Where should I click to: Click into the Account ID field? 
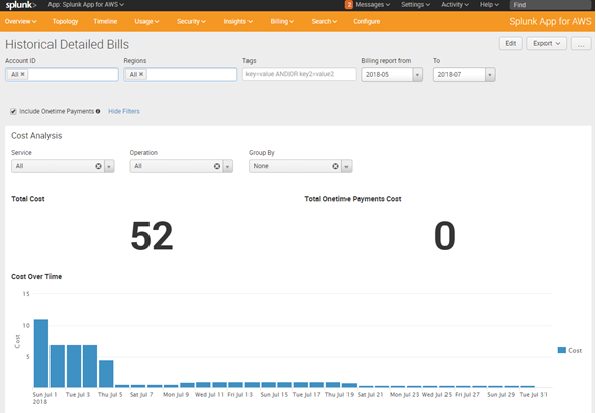click(x=62, y=74)
